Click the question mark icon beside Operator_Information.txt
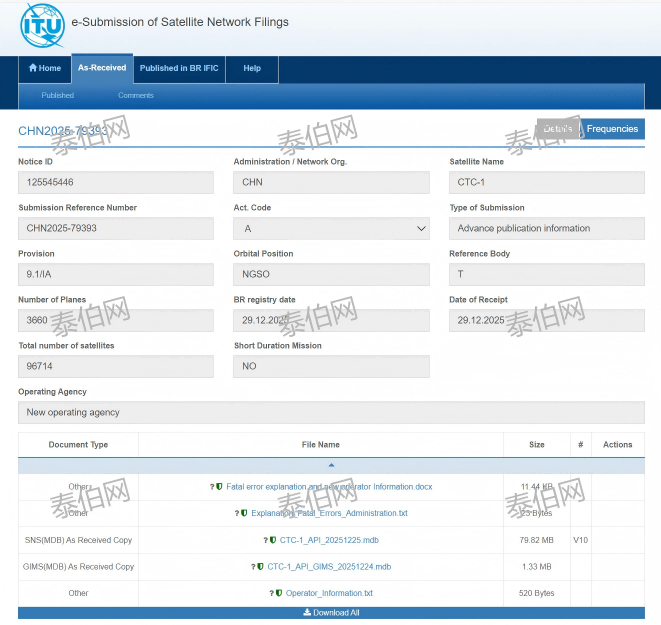The height and width of the screenshot is (625, 661). (272, 593)
